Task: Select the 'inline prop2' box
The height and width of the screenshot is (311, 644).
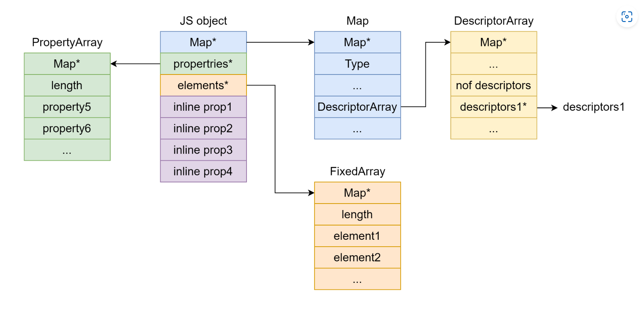Action: (203, 129)
